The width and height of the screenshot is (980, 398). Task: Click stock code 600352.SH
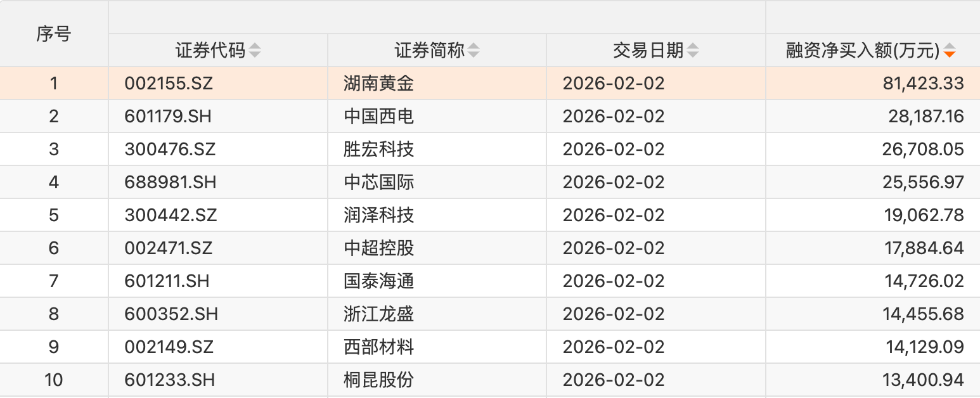tap(171, 314)
